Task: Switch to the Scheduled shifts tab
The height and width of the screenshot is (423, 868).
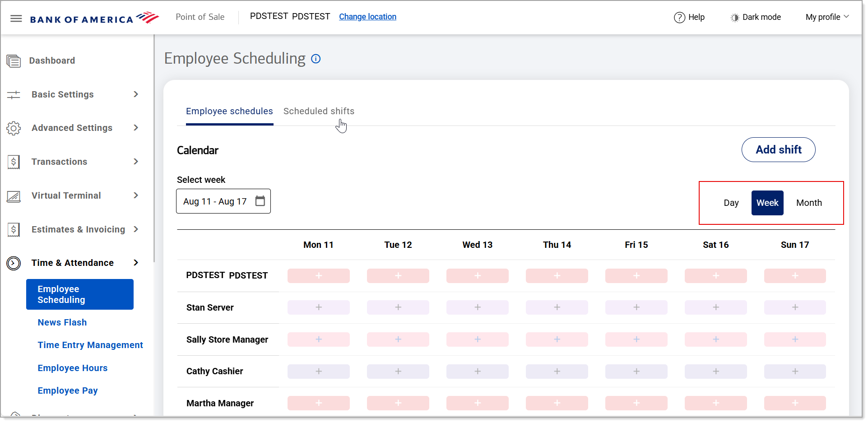Action: click(319, 111)
